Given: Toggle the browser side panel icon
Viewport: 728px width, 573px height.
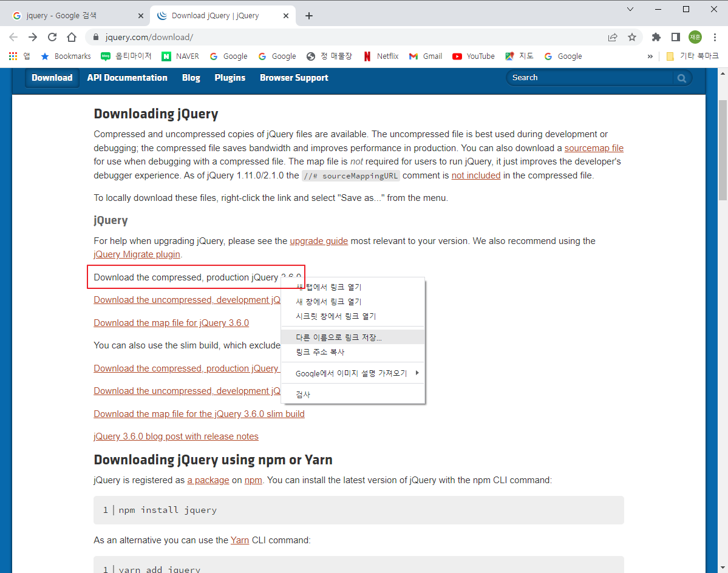Looking at the screenshot, I should (x=676, y=37).
